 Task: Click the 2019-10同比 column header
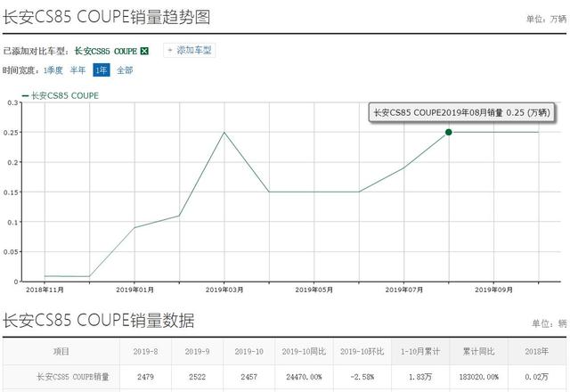click(304, 351)
